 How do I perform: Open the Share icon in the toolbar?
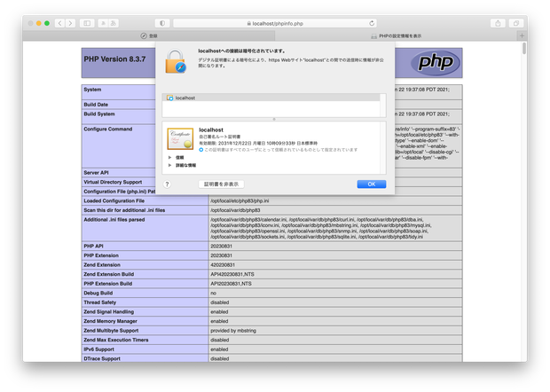(x=498, y=23)
